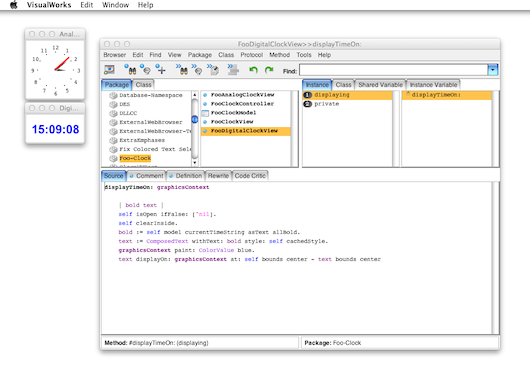Screen dimensions: 530x385
Task: Open the Protocol menu
Action: [251, 55]
